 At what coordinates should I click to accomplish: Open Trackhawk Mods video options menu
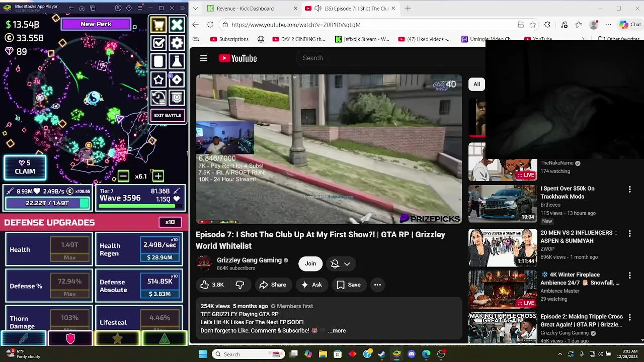coord(629,190)
